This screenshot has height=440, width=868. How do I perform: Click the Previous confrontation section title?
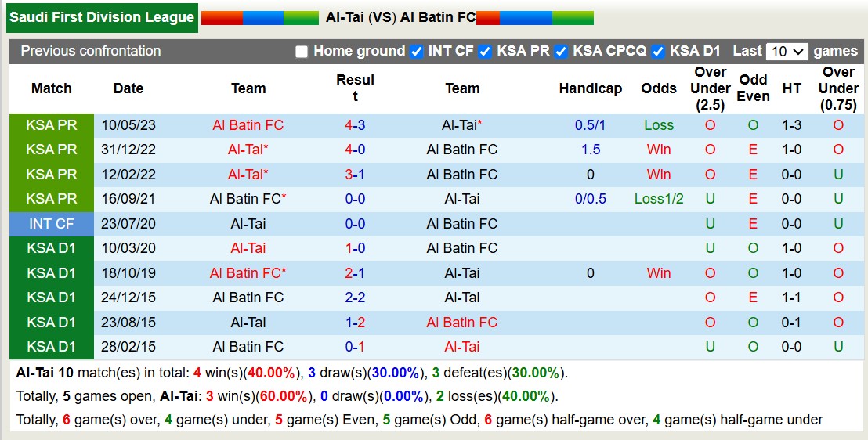(90, 51)
